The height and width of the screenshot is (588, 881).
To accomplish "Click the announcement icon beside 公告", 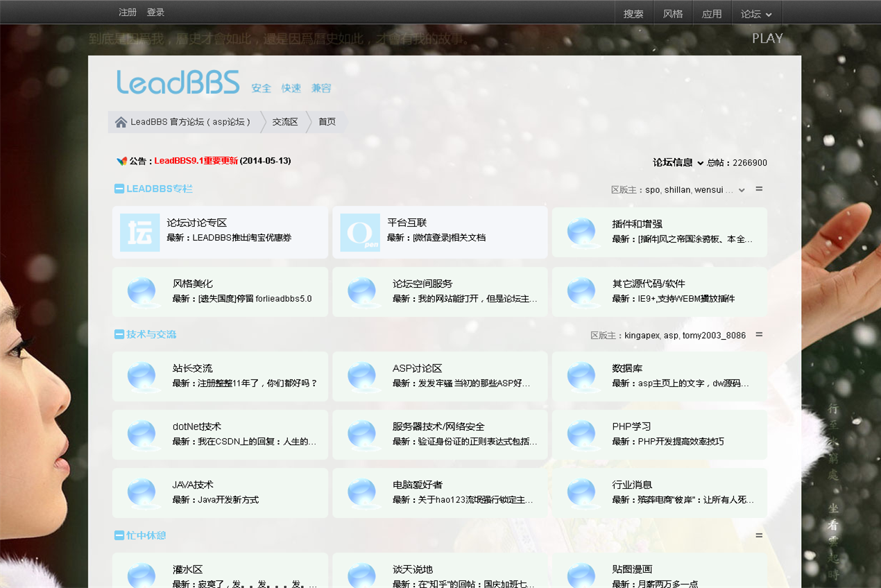I will [121, 161].
